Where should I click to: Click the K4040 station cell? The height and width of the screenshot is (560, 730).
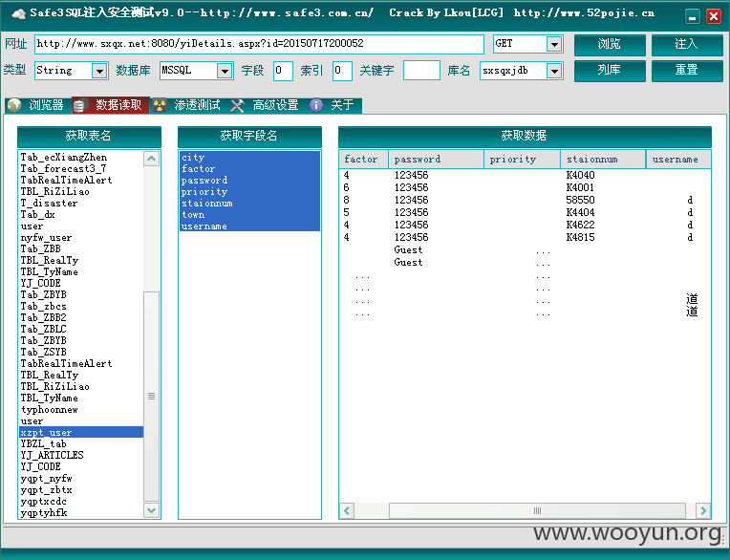click(580, 176)
